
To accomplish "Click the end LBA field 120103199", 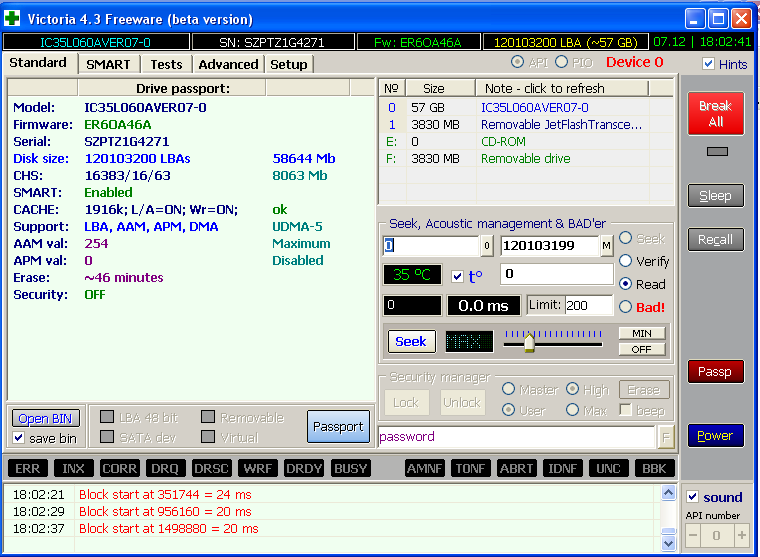I will coord(550,246).
